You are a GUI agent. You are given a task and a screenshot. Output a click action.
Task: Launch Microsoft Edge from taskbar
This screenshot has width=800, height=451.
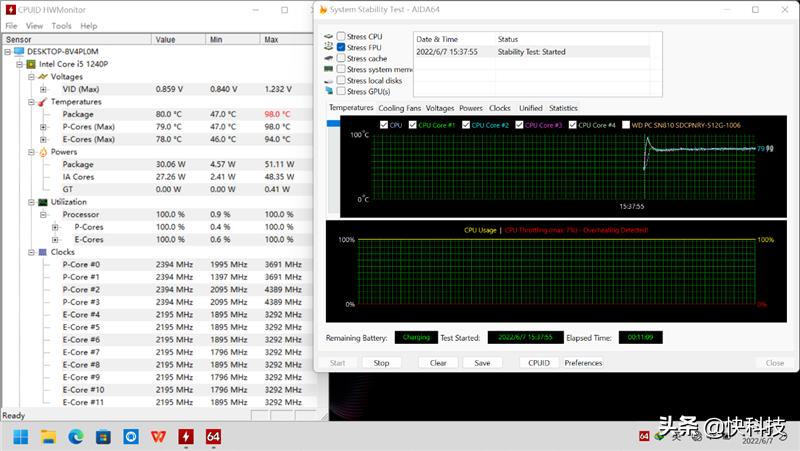[x=76, y=437]
